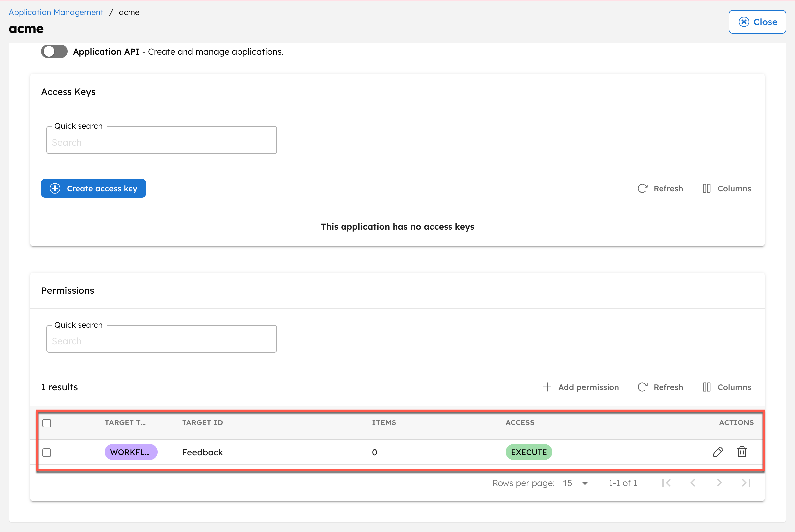Jump to the last page of results
The height and width of the screenshot is (532, 795).
(746, 483)
